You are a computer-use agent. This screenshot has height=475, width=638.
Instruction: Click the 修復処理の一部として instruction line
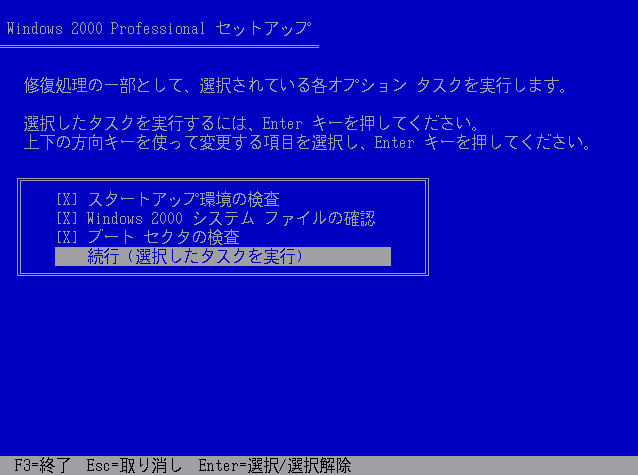coord(295,85)
